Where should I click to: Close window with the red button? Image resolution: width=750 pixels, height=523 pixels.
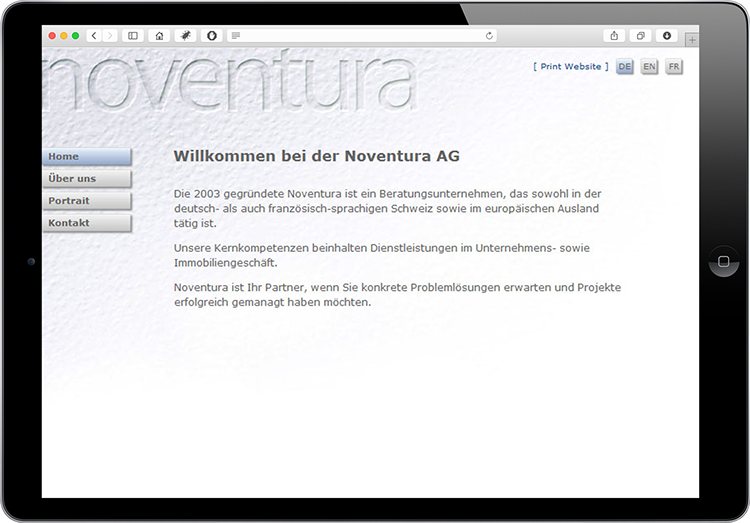[x=52, y=36]
